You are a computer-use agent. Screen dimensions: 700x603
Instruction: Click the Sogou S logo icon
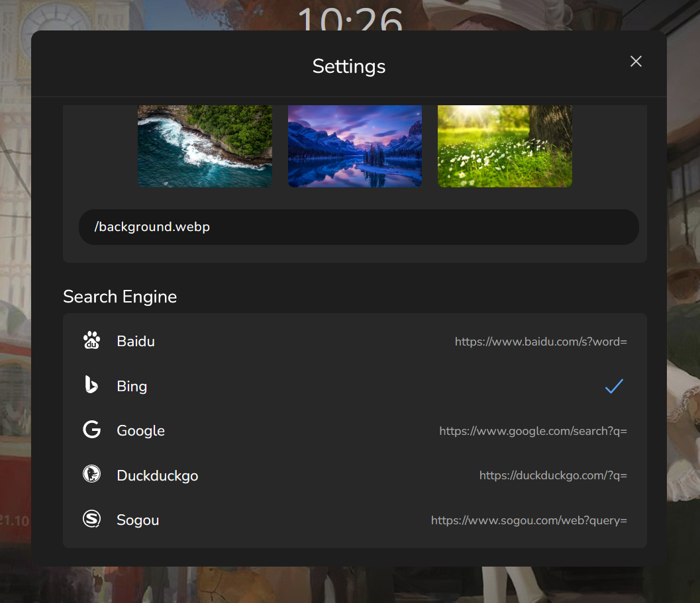(91, 519)
